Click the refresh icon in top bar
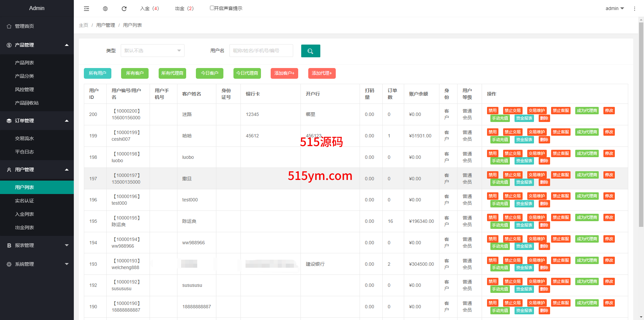This screenshot has height=320, width=644. (x=124, y=9)
